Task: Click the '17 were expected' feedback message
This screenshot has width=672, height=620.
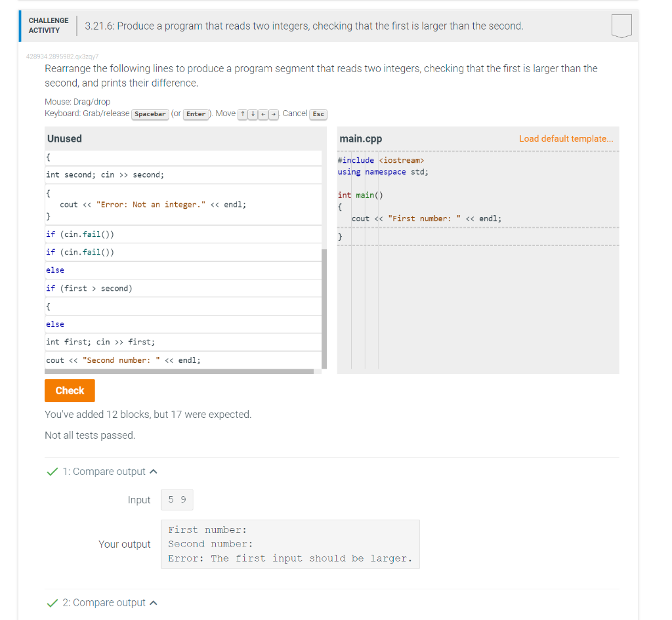Action: click(x=148, y=415)
